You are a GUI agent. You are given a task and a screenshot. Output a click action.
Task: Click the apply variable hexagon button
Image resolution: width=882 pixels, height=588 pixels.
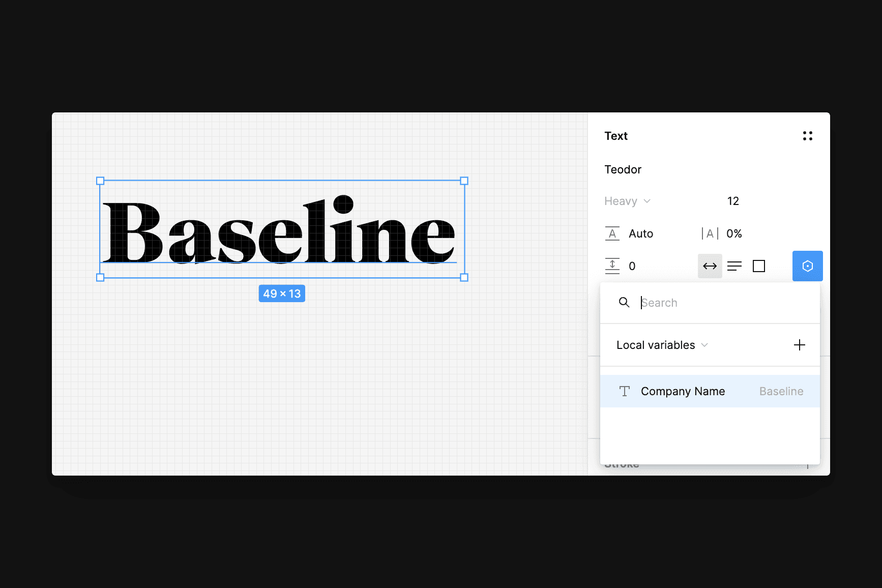tap(808, 266)
